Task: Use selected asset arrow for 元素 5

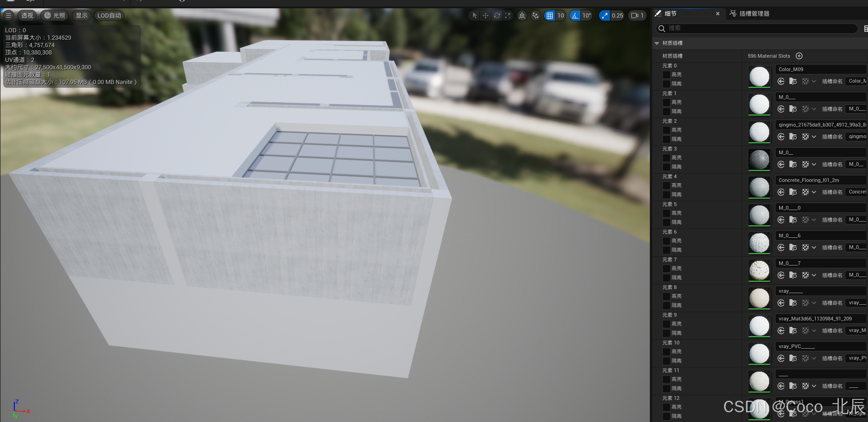Action: click(781, 220)
